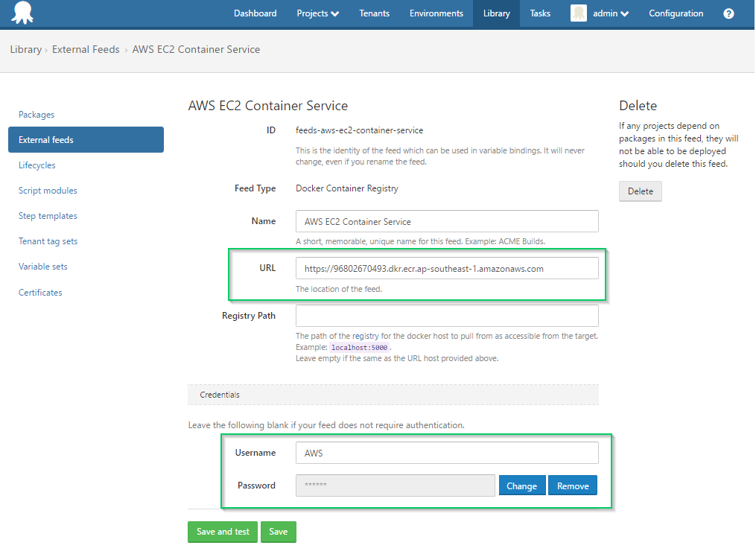This screenshot has height=557, width=756.
Task: Open Environments in the top navigation
Action: tap(436, 13)
